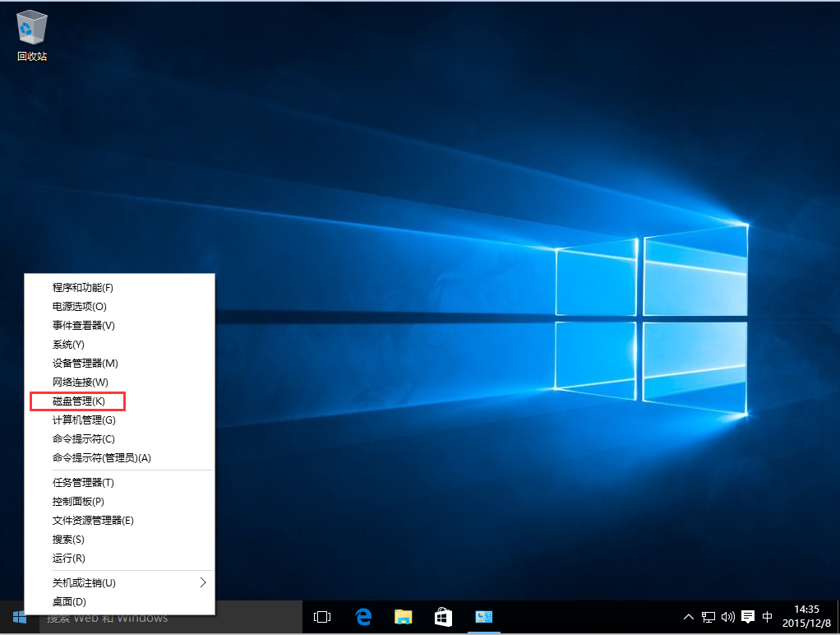Open the Action Center notifications icon
The image size is (840, 635).
[x=748, y=617]
